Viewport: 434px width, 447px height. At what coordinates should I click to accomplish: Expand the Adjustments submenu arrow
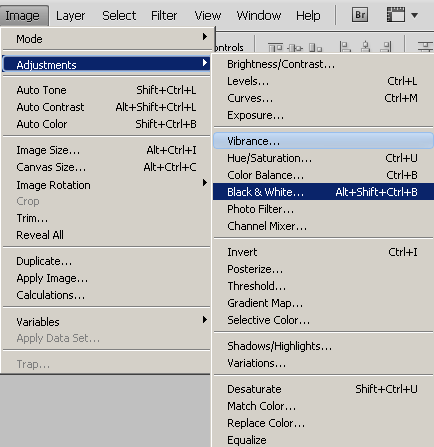pyautogui.click(x=205, y=63)
